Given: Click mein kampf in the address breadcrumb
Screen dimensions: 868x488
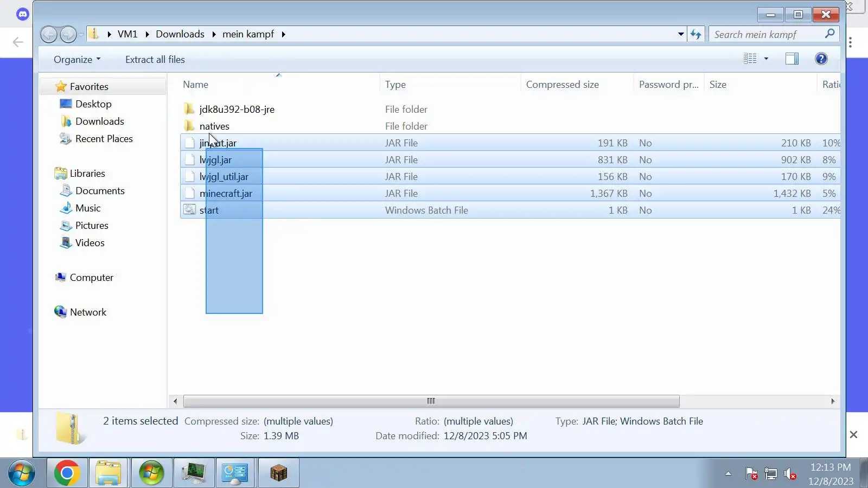Looking at the screenshot, I should [x=248, y=34].
